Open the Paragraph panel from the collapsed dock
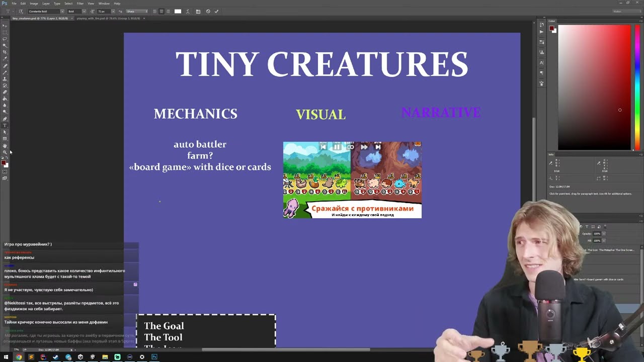Viewport: 644px width, 362px height. pyautogui.click(x=541, y=73)
